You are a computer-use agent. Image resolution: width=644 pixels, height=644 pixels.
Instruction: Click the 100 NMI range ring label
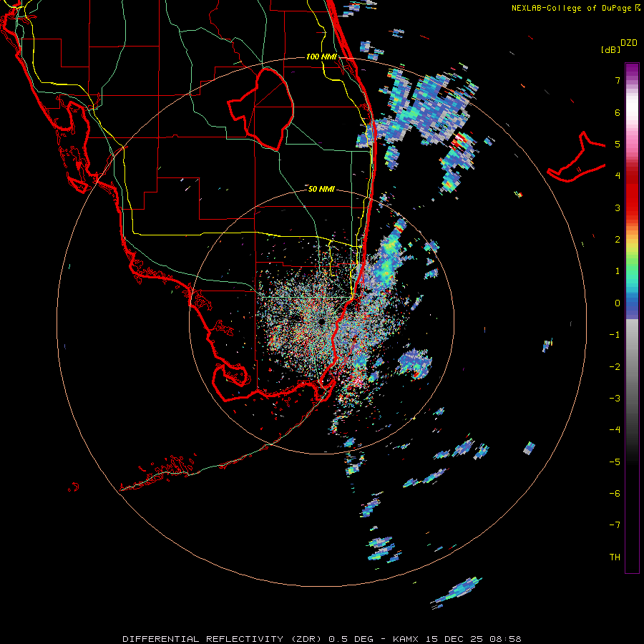321,57
